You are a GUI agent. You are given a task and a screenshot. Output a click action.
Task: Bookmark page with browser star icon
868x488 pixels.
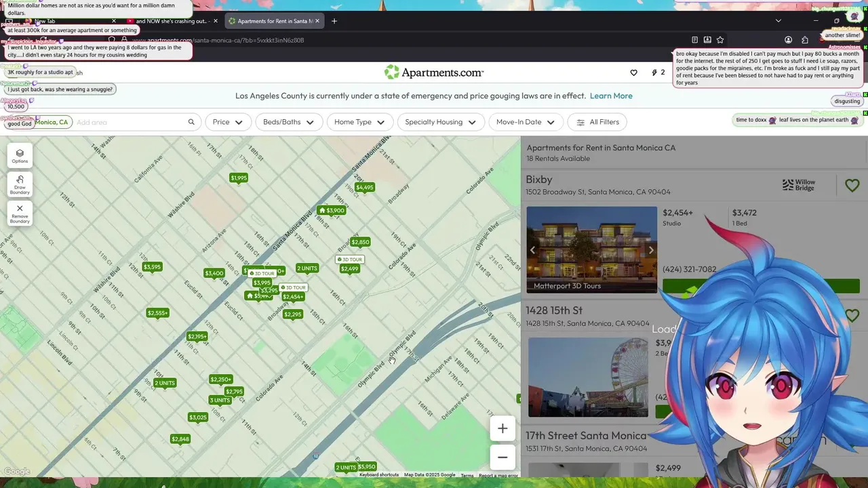pyautogui.click(x=720, y=40)
